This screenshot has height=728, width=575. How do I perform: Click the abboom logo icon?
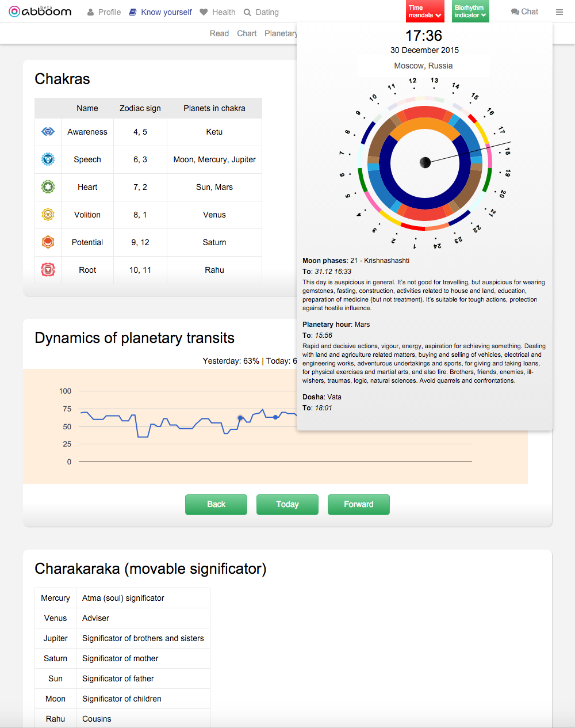coord(14,12)
